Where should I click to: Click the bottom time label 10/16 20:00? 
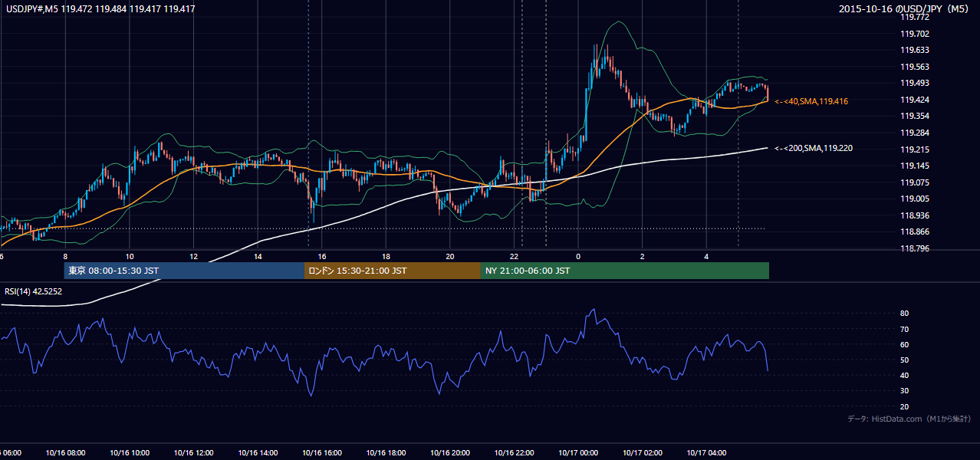(x=450, y=453)
